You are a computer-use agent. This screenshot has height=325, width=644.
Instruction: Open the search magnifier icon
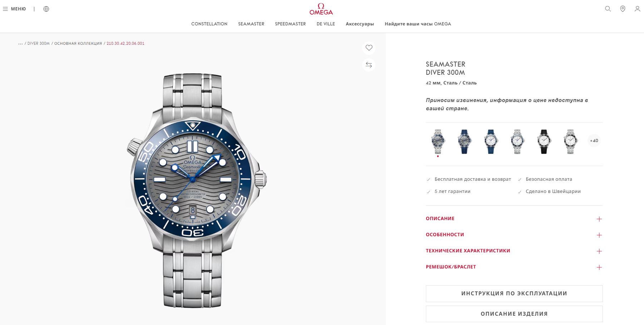pos(608,9)
